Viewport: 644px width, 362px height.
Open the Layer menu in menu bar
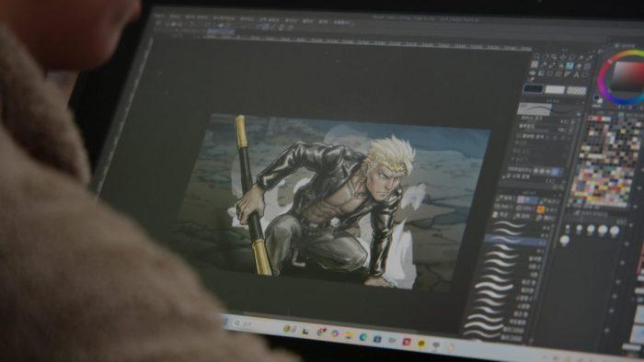pos(247,18)
